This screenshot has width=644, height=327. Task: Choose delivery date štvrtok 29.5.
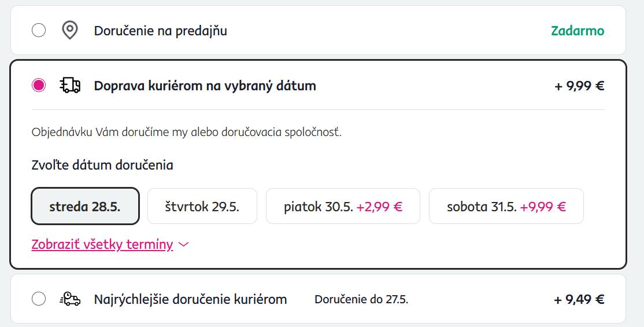202,206
